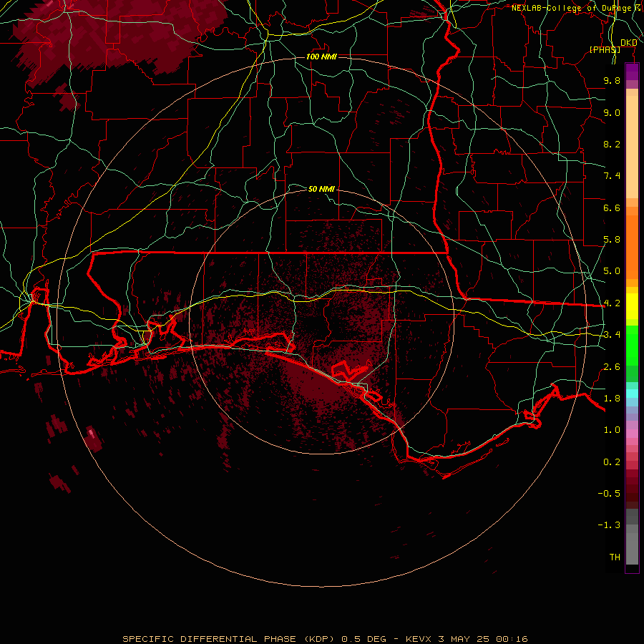Screen dimensions: 644x644
Task: Click the bright yellow band of the color bar
Action: pos(632,306)
